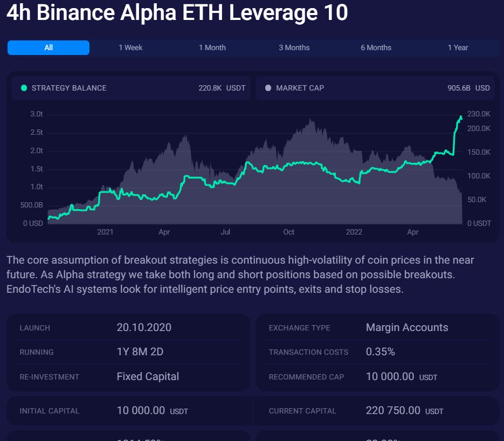Switch to the 1 Week tab
The height and width of the screenshot is (441, 504).
130,47
